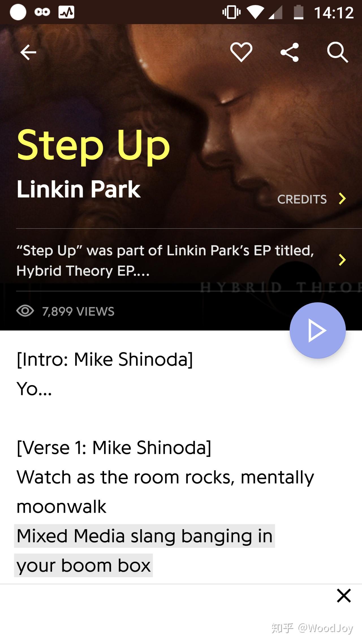Open annotation for Mixed Media slang lyric
Image resolution: width=362 pixels, height=644 pixels.
(144, 536)
